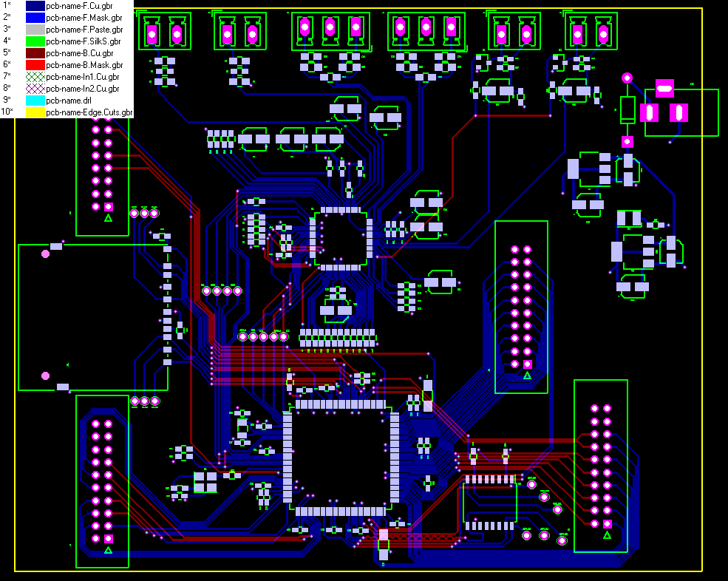Click the center of the smaller middle QFP chip
Screen dimensions: 728x581
click(341, 239)
